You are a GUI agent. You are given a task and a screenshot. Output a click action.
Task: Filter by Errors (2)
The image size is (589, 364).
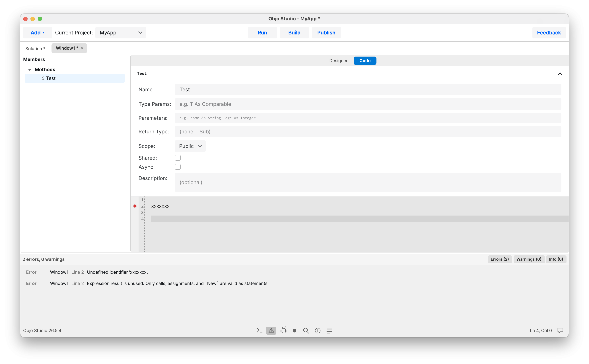tap(499, 259)
